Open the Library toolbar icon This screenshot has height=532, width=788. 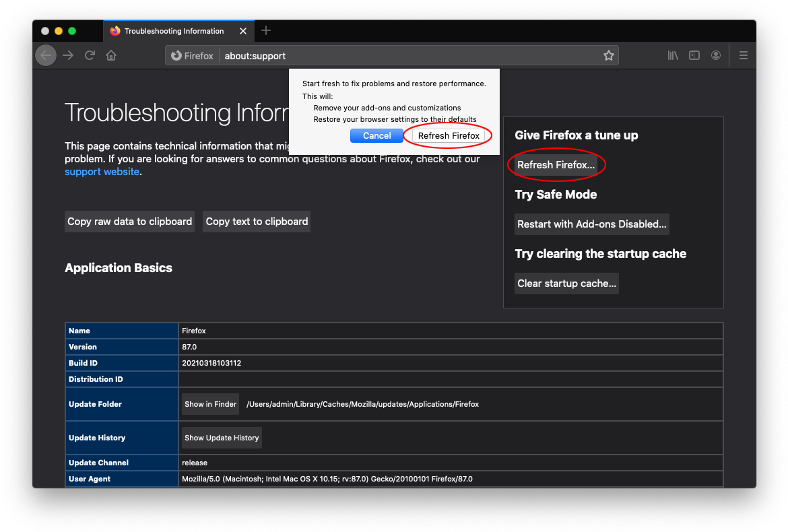pyautogui.click(x=672, y=55)
